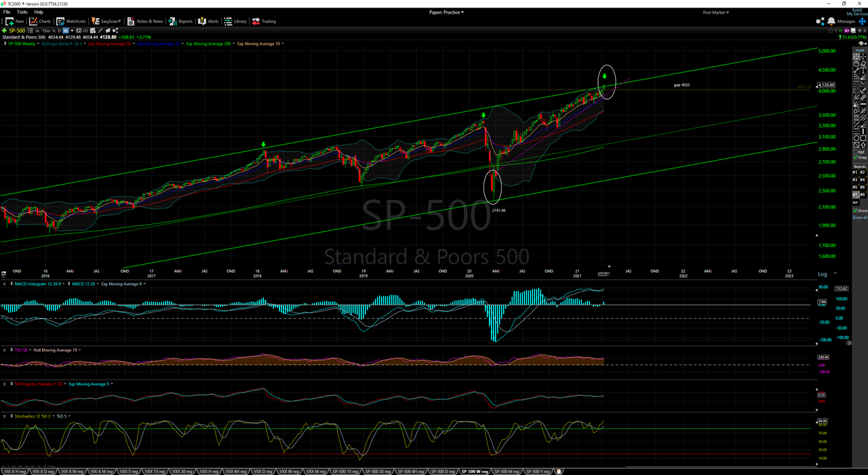Select board #1
This screenshot has height=475, width=868.
855,172
